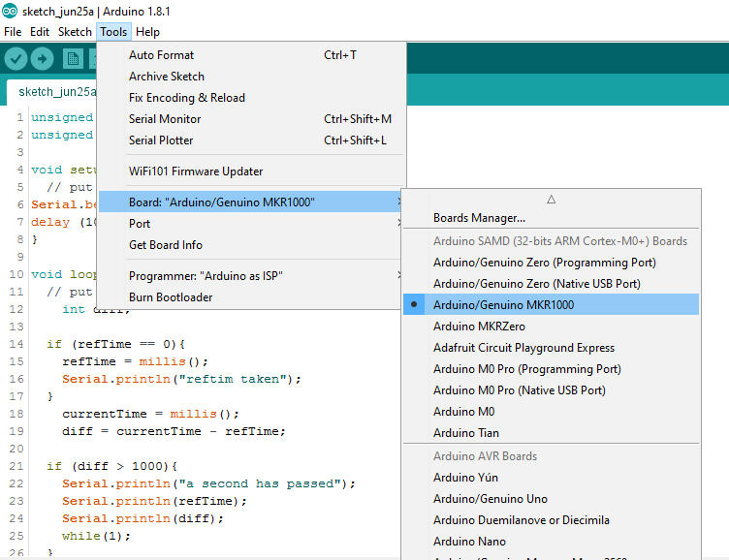Open Serial Monitor from Tools menu

[165, 119]
